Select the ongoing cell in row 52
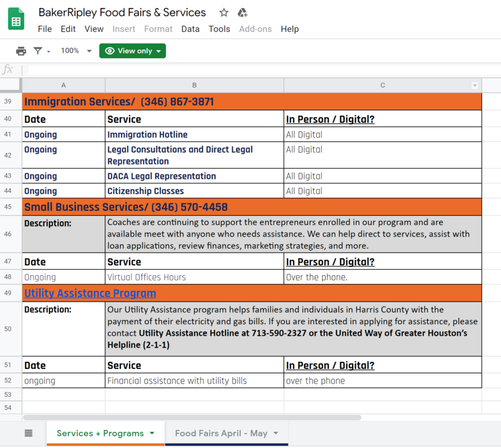Image resolution: width=501 pixels, height=448 pixels. pos(64,380)
